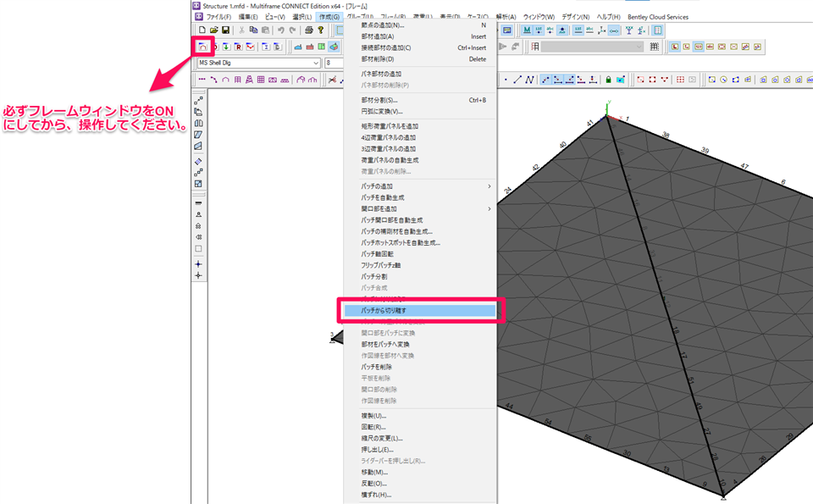Click the scissors icon in lower toolbar

(332, 80)
